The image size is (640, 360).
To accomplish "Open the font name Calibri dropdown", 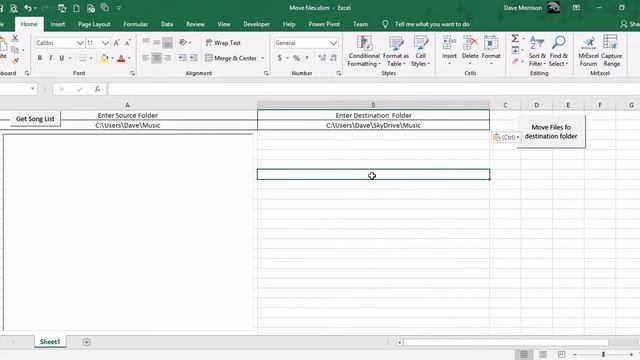I will tap(80, 43).
